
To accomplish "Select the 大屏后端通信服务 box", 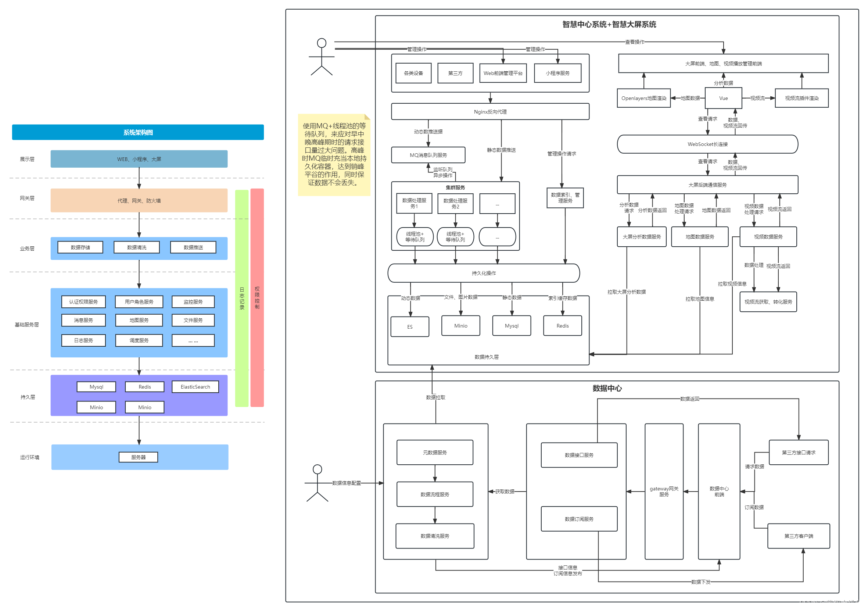I will (708, 185).
